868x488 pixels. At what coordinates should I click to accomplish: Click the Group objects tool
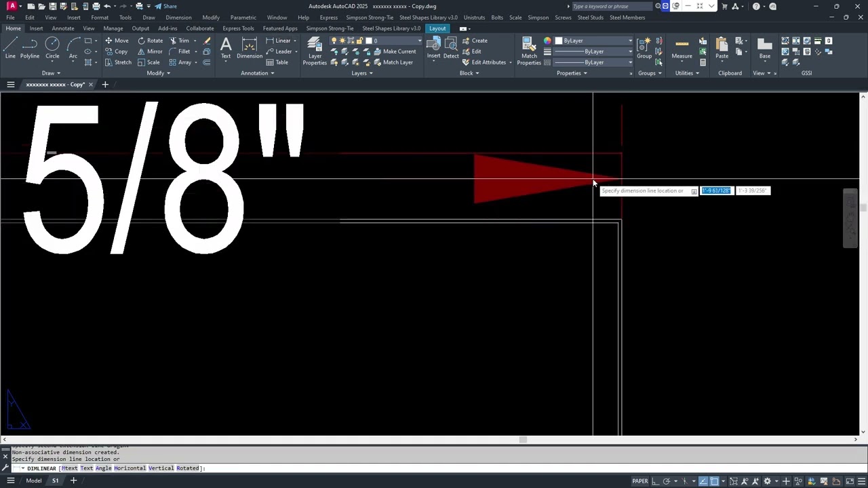644,48
